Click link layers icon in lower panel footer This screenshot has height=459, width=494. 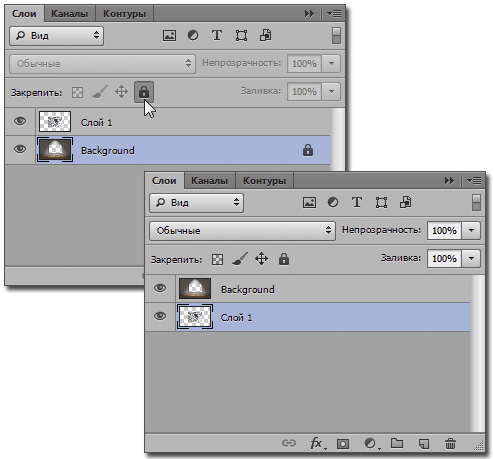[289, 443]
